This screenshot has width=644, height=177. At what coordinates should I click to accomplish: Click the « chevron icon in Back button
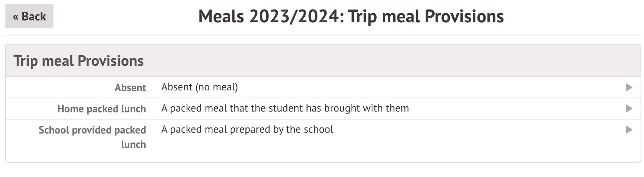[16, 17]
